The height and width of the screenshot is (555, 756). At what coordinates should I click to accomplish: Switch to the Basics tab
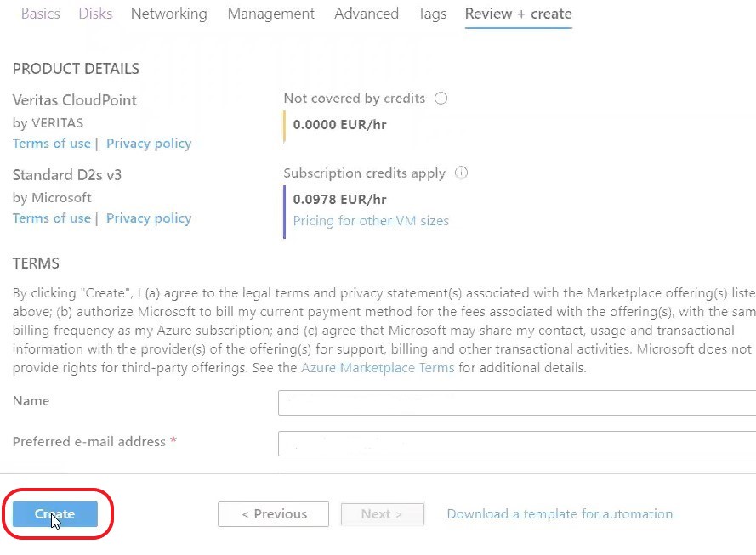tap(41, 14)
